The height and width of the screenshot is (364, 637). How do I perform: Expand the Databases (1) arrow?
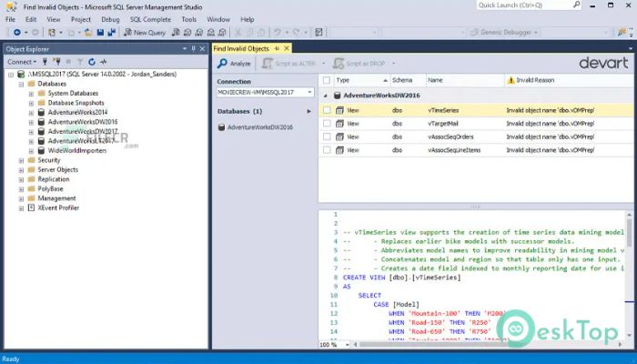click(x=308, y=111)
